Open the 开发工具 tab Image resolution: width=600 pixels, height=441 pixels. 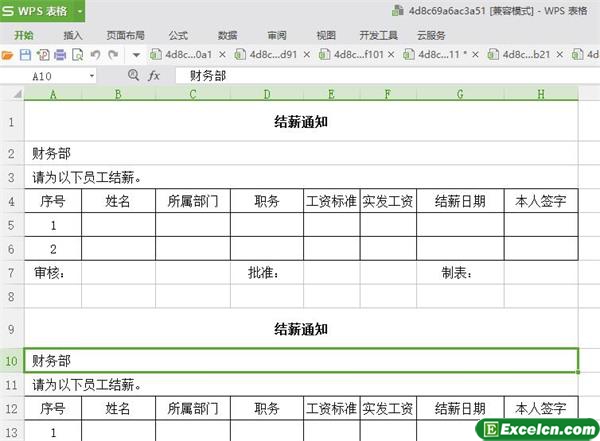click(x=378, y=36)
